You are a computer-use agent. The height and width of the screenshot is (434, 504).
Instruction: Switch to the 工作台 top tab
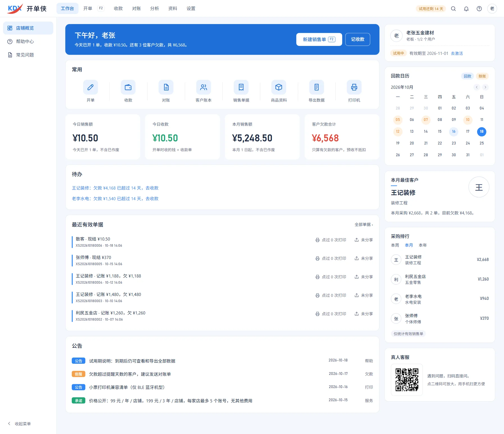point(67,9)
